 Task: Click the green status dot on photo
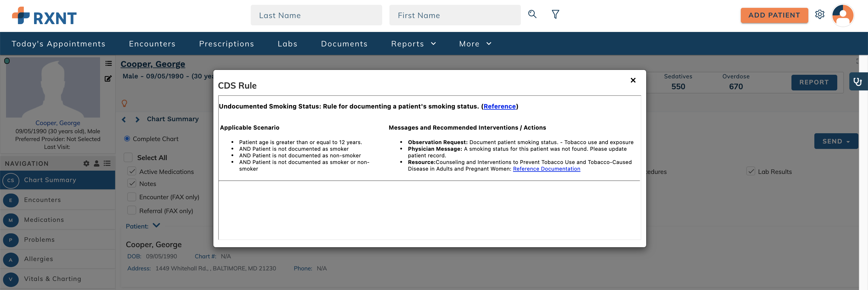pos(7,61)
